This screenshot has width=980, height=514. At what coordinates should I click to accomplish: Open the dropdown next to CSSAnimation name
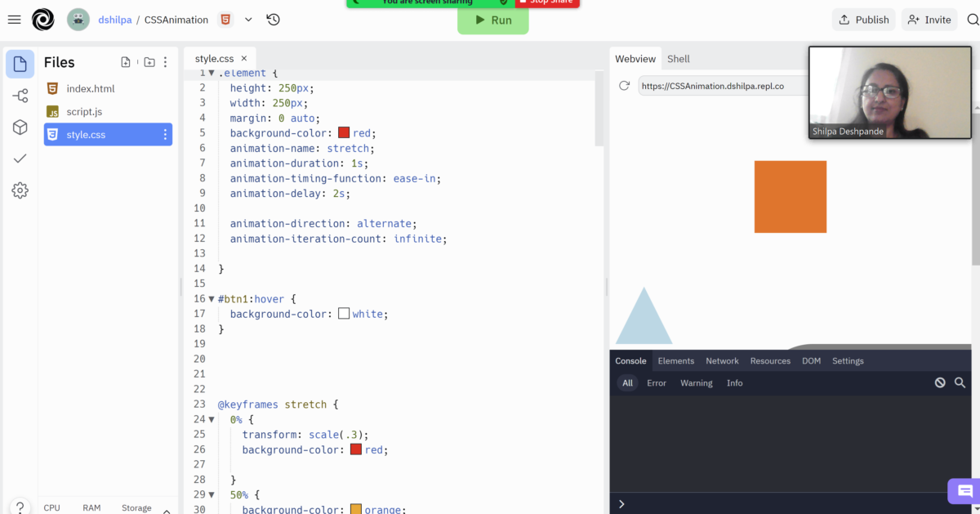coord(247,19)
